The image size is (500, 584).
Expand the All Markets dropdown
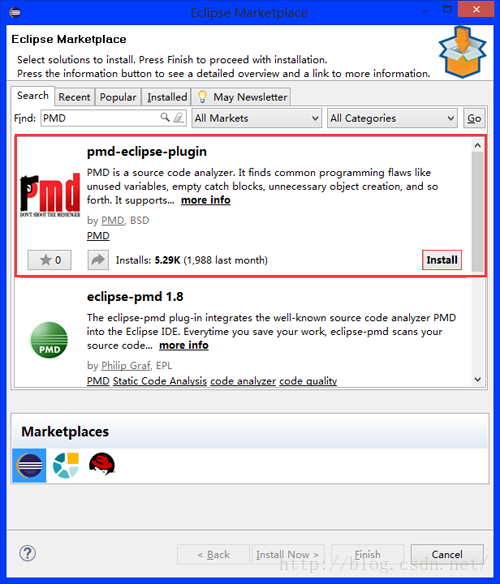click(257, 118)
